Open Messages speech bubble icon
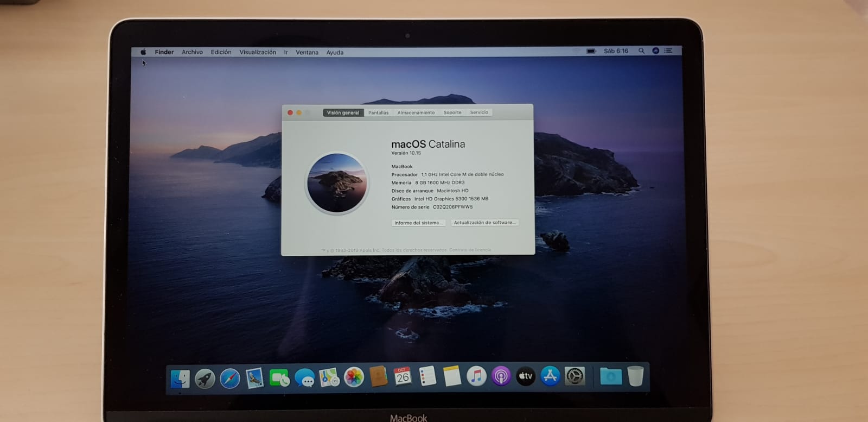The height and width of the screenshot is (422, 868). click(304, 377)
